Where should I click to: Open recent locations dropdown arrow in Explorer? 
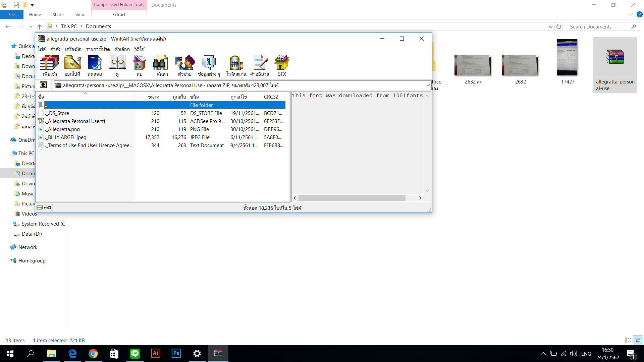(x=31, y=26)
